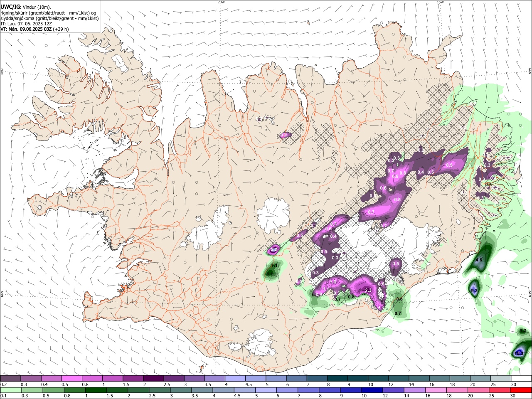
Task: Pick pale grey upper swatch between 25 and 30
Action: coord(501,379)
